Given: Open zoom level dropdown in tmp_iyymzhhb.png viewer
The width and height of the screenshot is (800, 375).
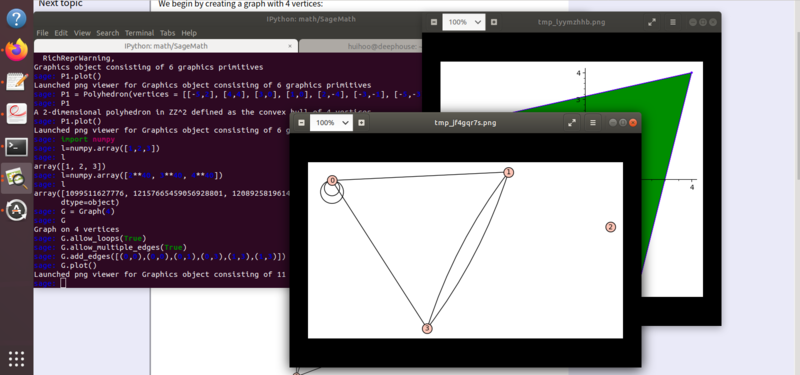Looking at the screenshot, I should [x=464, y=22].
